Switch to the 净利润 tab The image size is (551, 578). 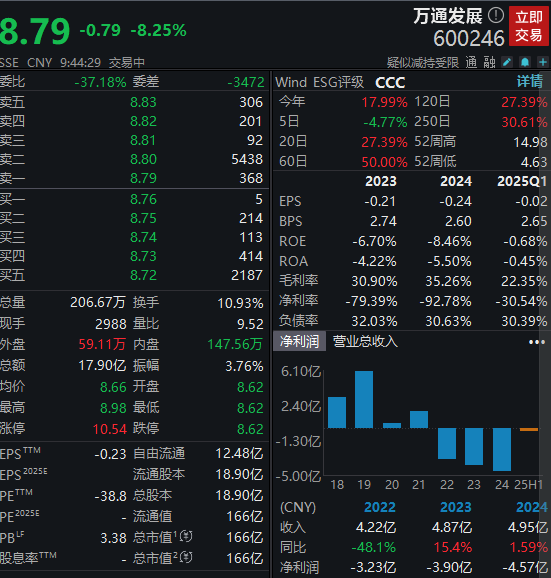coord(299,341)
